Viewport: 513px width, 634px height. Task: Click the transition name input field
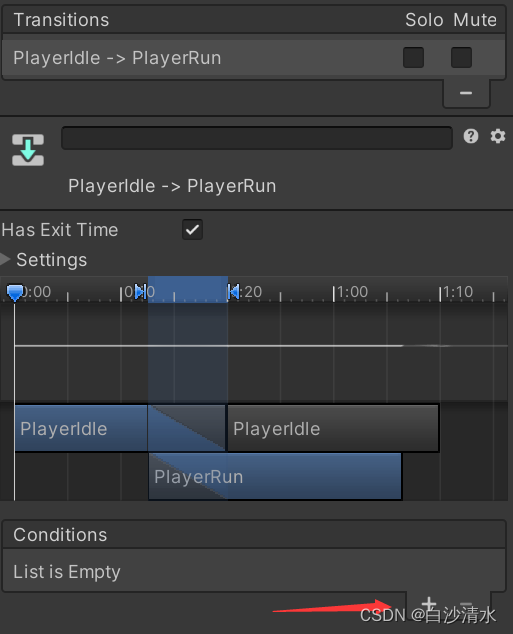(x=257, y=138)
